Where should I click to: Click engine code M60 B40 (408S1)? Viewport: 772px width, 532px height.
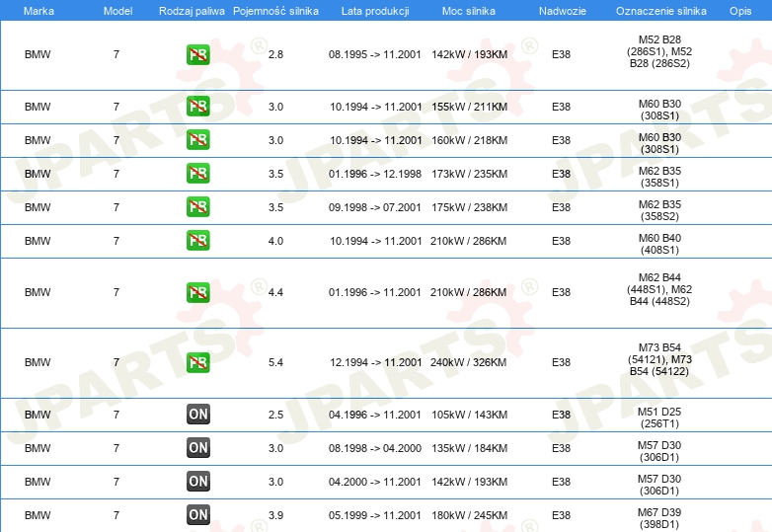659,244
